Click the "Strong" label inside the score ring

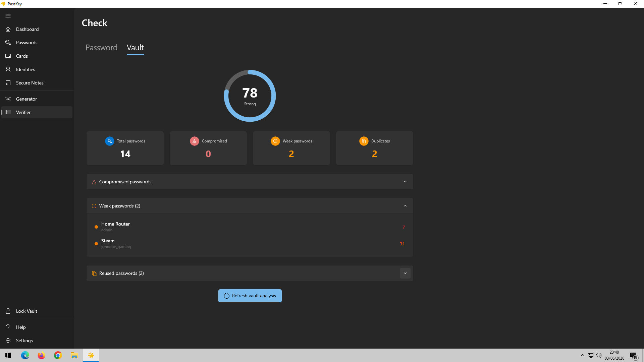(x=250, y=104)
